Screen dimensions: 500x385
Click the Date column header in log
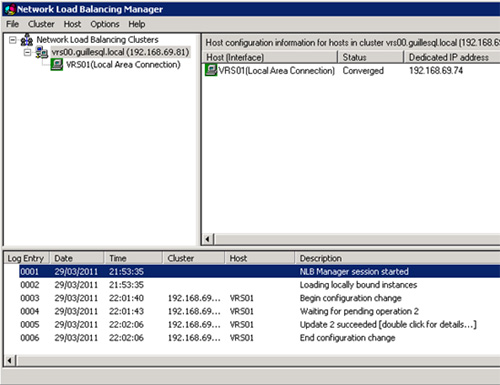tap(77, 258)
